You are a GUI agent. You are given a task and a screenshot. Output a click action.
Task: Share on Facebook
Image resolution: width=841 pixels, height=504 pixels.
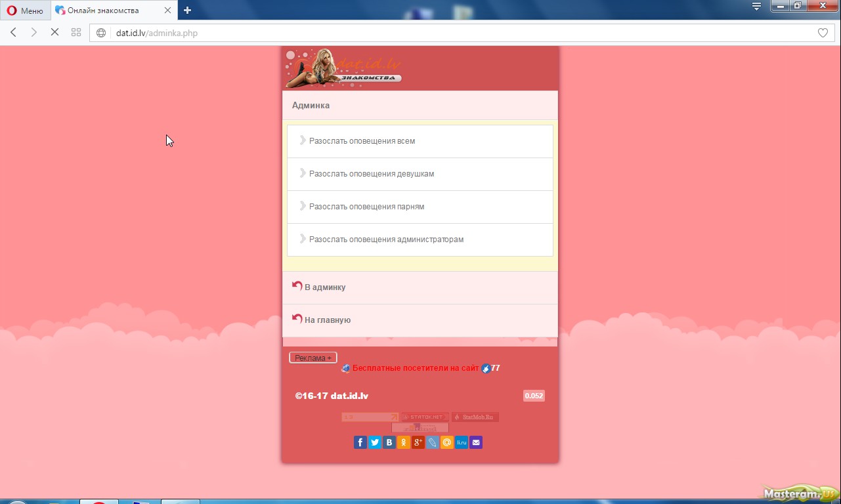(360, 442)
